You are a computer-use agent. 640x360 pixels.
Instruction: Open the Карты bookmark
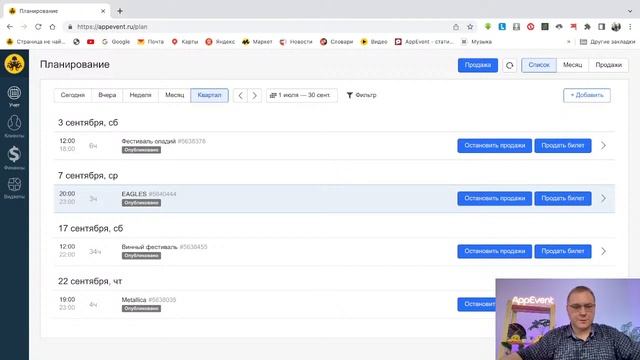[184, 42]
